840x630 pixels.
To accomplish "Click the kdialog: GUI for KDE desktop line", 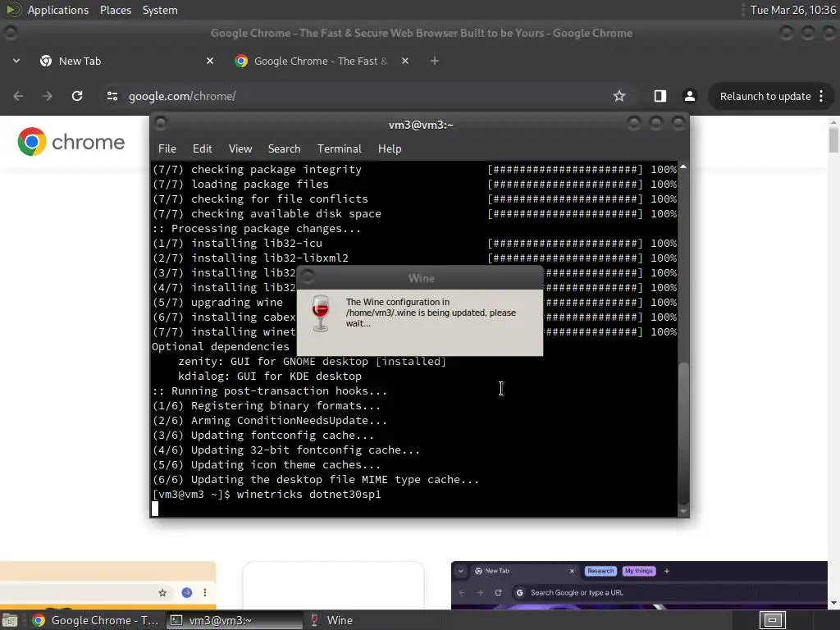I will [269, 376].
